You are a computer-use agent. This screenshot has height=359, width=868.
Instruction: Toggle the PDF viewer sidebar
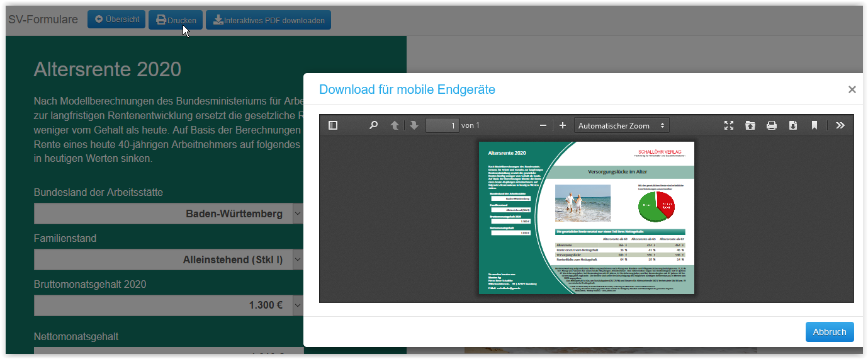[333, 125]
